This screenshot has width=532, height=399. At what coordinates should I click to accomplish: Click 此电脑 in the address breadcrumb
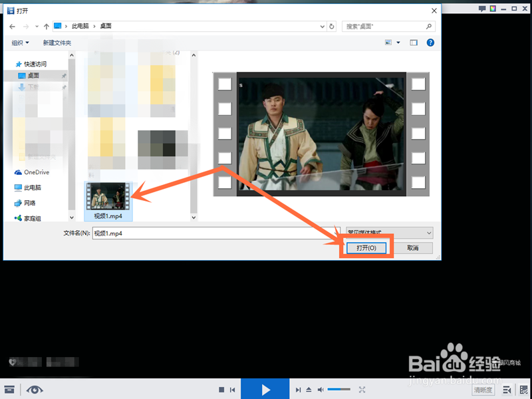pyautogui.click(x=80, y=26)
